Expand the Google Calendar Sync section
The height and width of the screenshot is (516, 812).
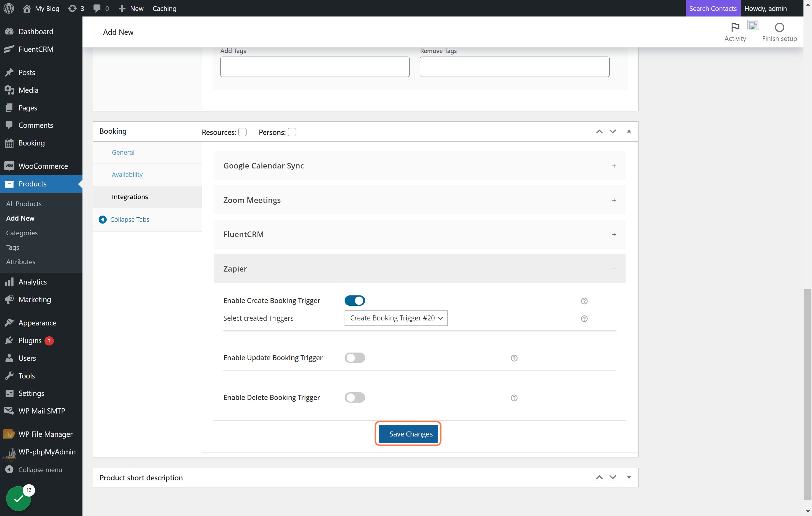coord(419,166)
